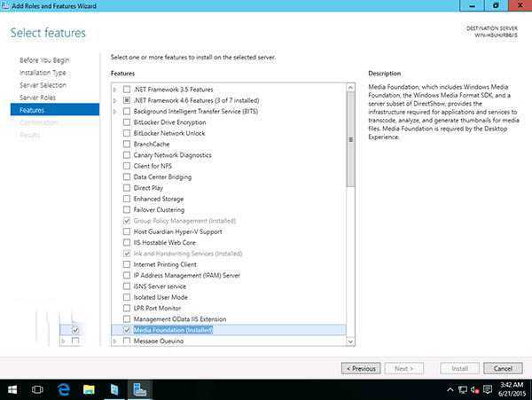This screenshot has height=400, width=532.
Task: Select Media Foundation (Installed) row
Action: 229,330
